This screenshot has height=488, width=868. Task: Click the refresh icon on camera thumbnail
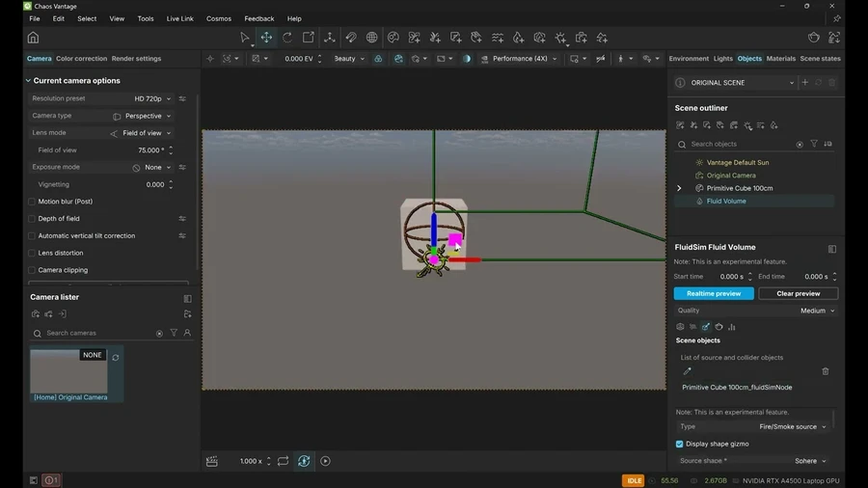116,357
